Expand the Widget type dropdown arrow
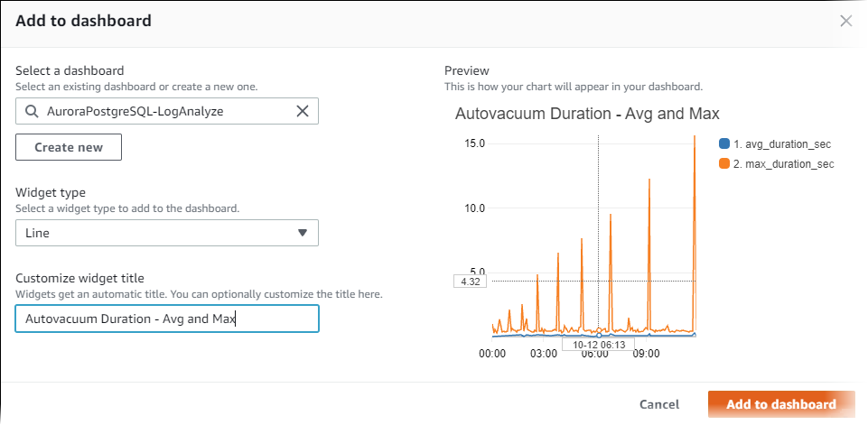 303,233
